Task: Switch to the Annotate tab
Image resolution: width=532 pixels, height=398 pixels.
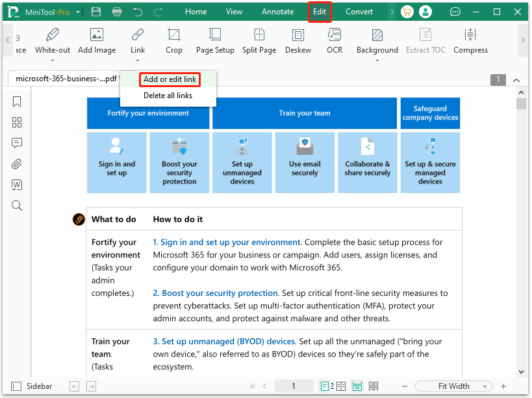Action: click(277, 12)
